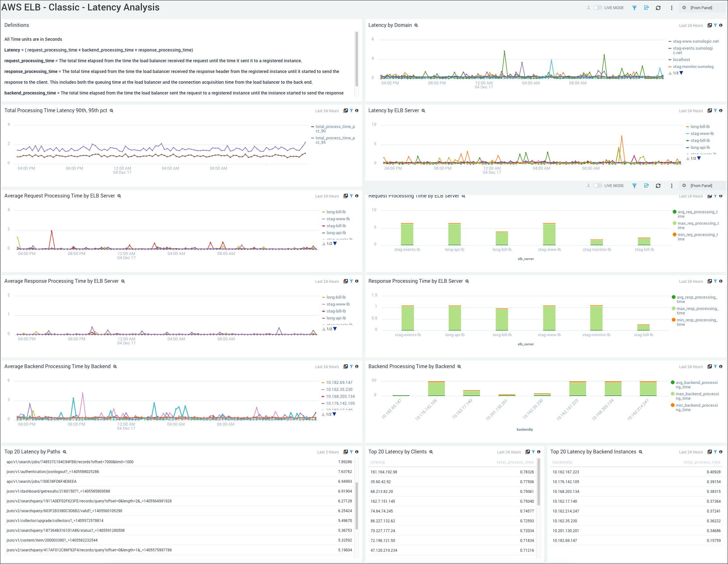Click the user icon beside LIVE MODE
The width and height of the screenshot is (728, 564).
588,7
